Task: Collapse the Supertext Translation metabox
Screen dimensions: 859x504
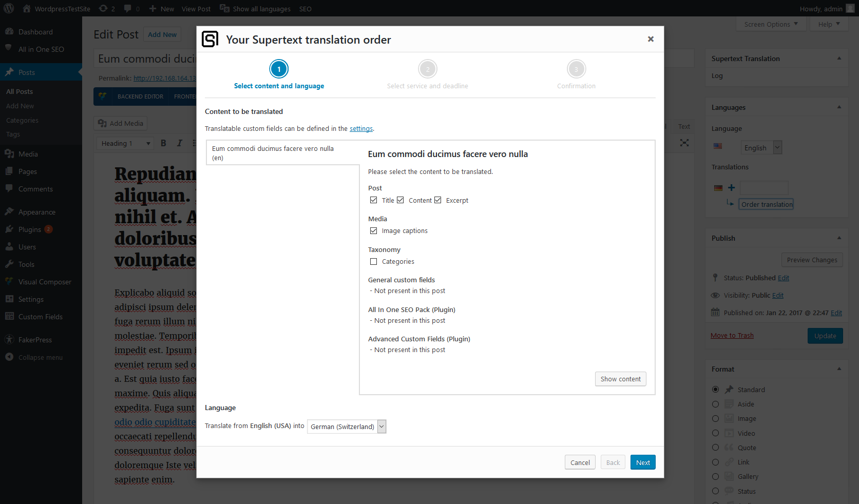Action: coord(839,59)
